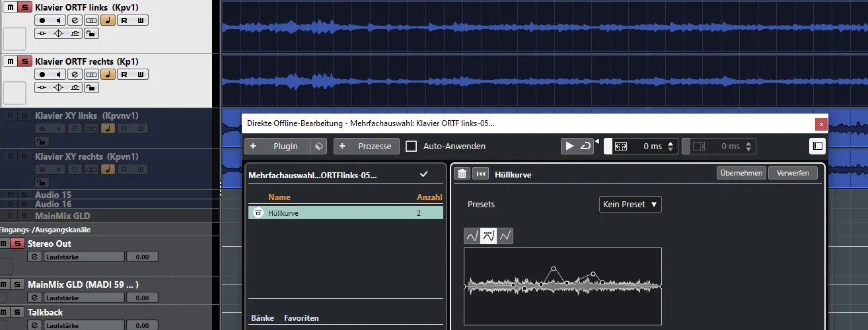Click checkmark beside Mehrfachauswahl header
The image size is (868, 330).
[423, 174]
